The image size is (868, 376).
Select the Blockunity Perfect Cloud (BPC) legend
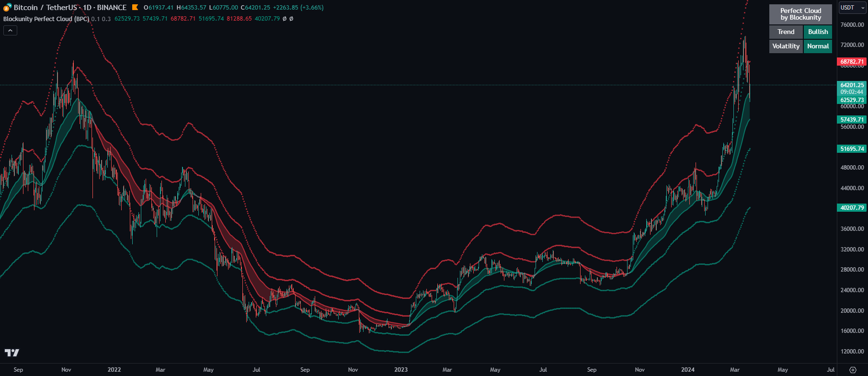46,19
